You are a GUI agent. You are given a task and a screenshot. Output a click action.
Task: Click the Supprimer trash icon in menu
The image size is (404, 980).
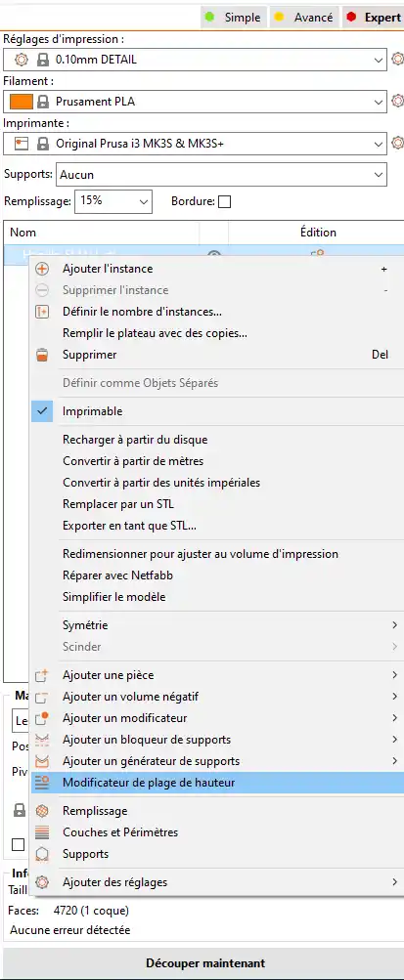pyautogui.click(x=42, y=355)
